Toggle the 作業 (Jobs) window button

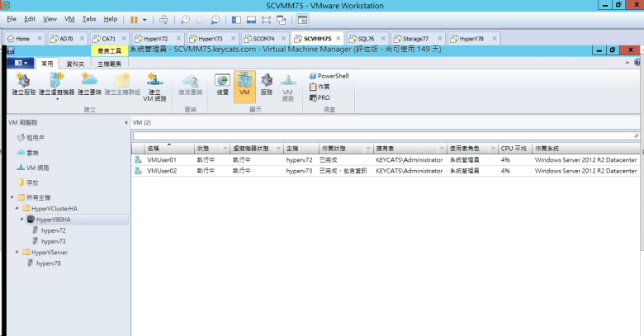tap(320, 86)
